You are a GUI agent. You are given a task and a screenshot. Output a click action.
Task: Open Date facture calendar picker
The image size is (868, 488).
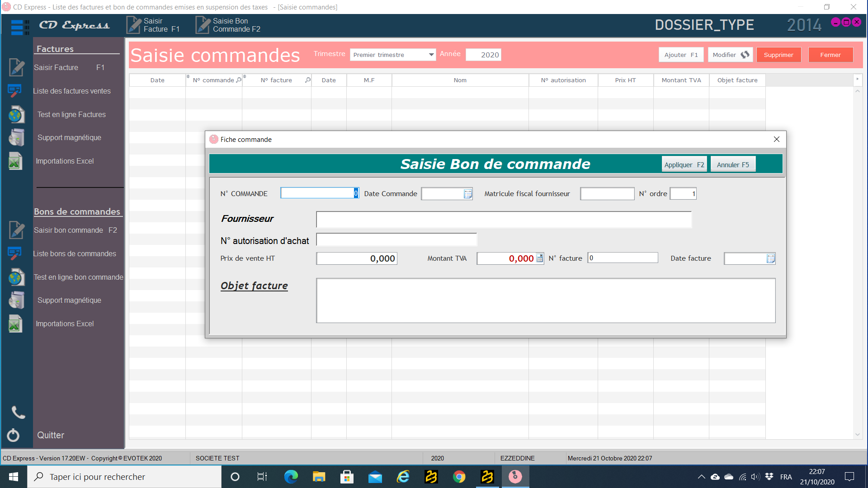pyautogui.click(x=771, y=258)
